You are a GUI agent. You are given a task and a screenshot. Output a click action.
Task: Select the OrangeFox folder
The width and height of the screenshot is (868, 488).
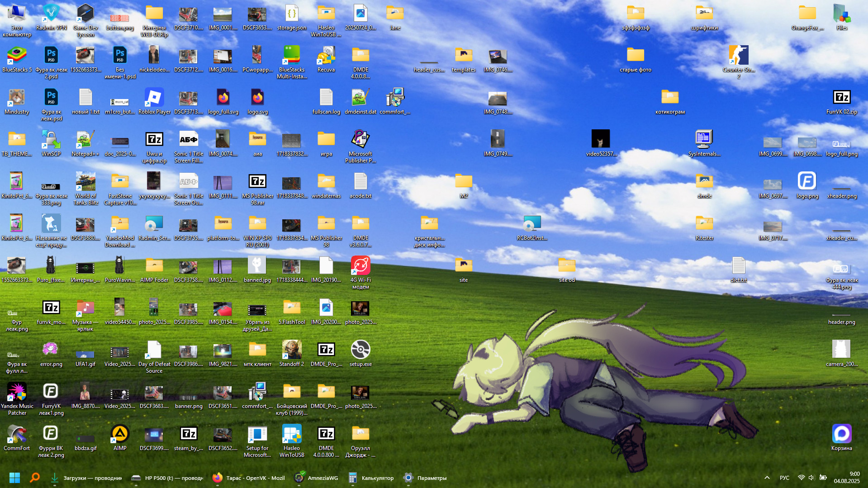pos(807,17)
